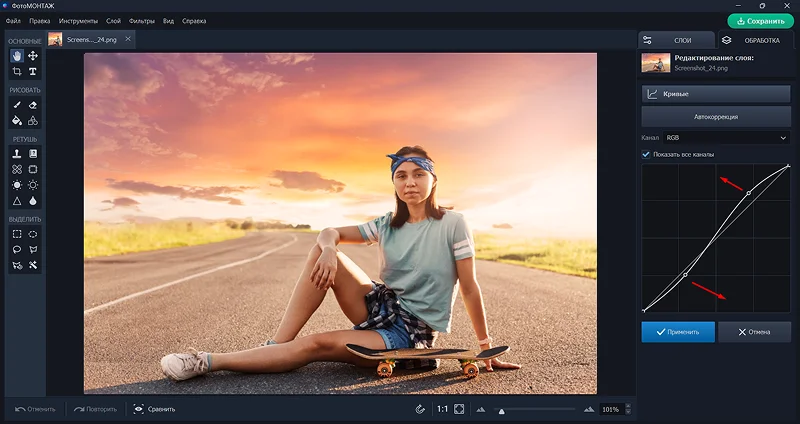
Task: Select the Elliptical selection tool
Action: [33, 234]
